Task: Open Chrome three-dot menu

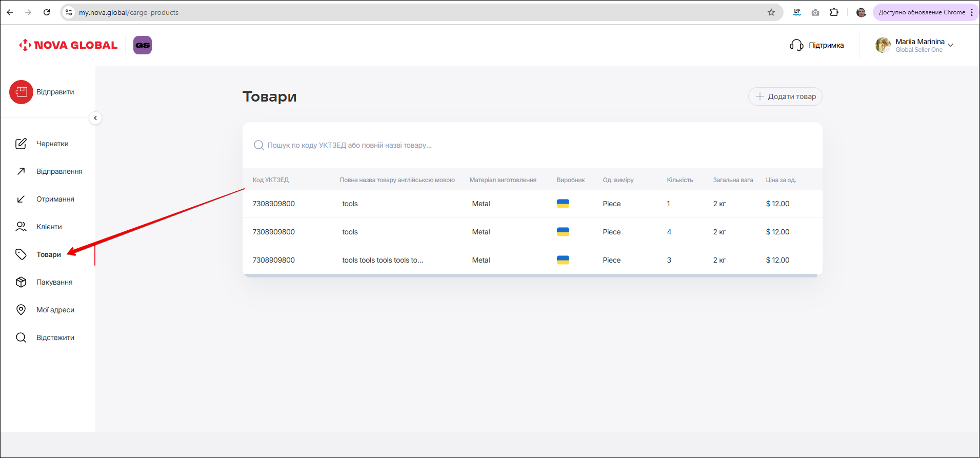Action: pos(972,12)
